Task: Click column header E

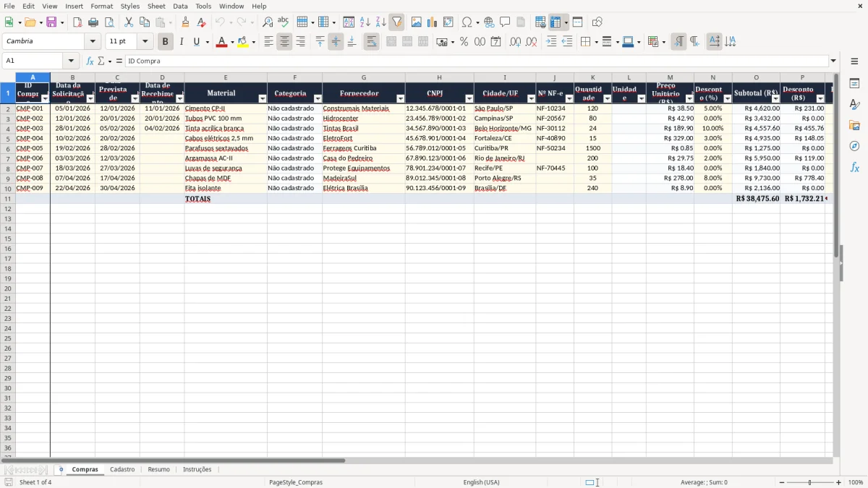Action: [x=226, y=77]
